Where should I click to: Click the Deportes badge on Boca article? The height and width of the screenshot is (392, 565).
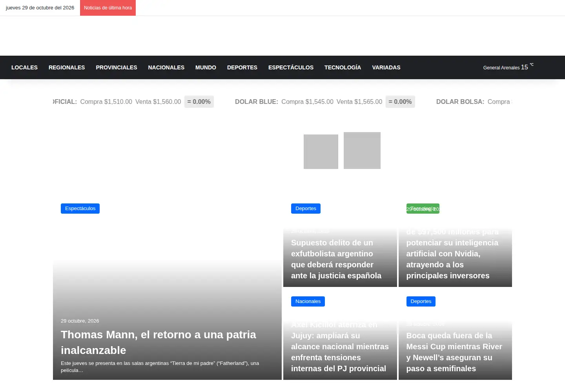421,301
